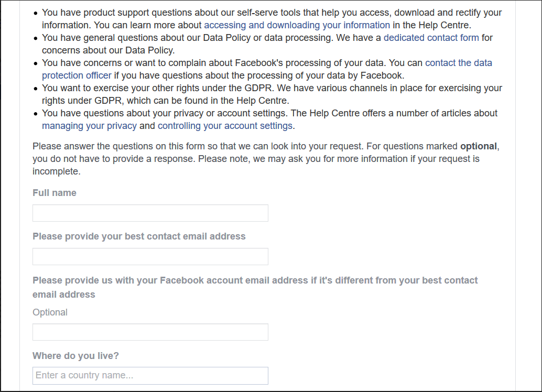
Task: Open the accessing and downloading your information link
Action: click(297, 25)
